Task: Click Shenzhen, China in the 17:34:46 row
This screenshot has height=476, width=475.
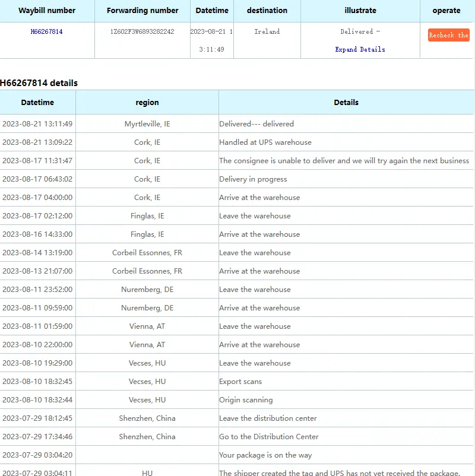Action: (147, 437)
